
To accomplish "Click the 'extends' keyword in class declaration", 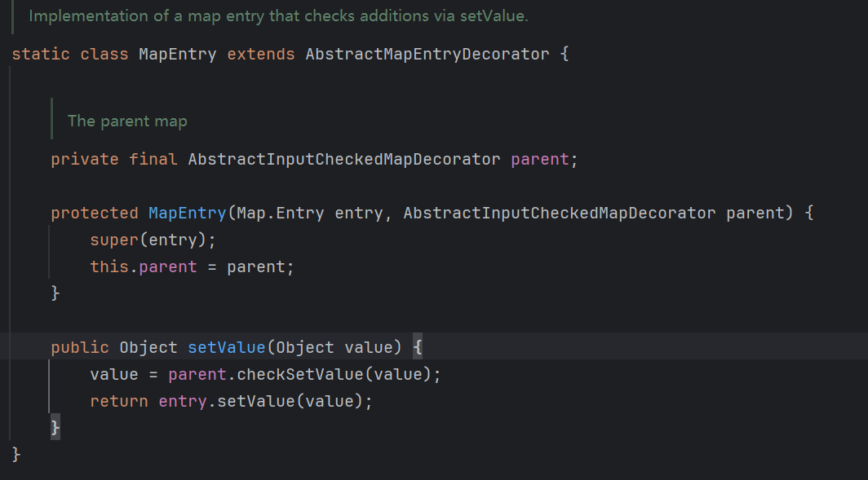I will pyautogui.click(x=261, y=54).
